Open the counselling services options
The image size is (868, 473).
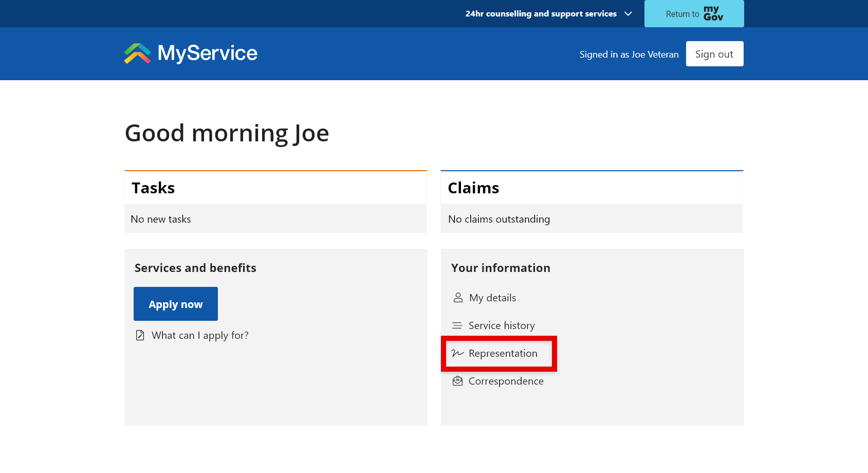click(540, 14)
